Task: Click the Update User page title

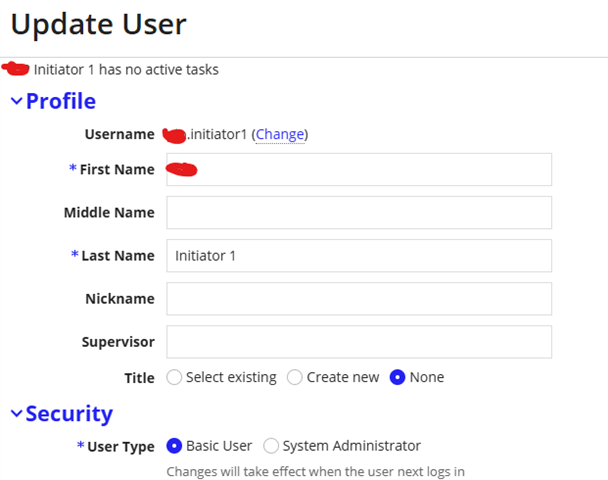Action: (98, 24)
